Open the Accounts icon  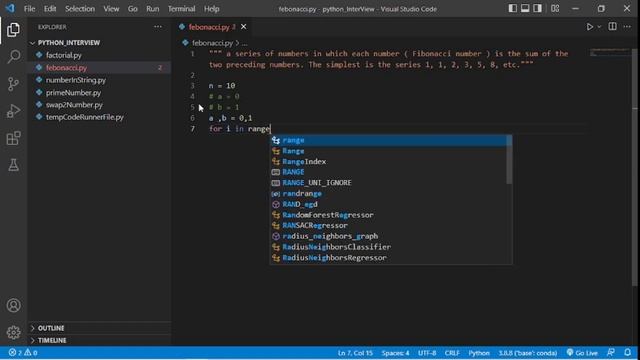[x=13, y=305]
